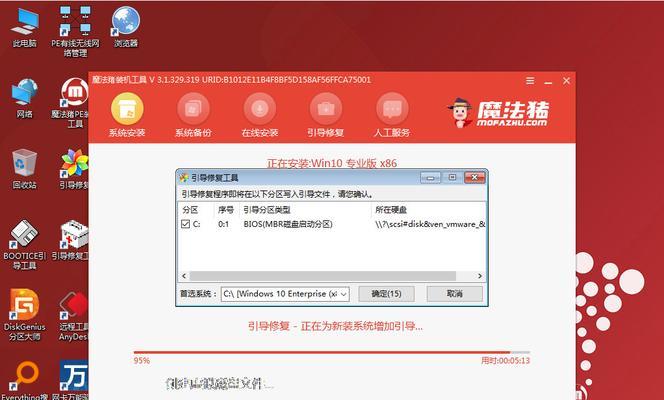Click the left arrow of horizontal scrollbar

[x=184, y=276]
